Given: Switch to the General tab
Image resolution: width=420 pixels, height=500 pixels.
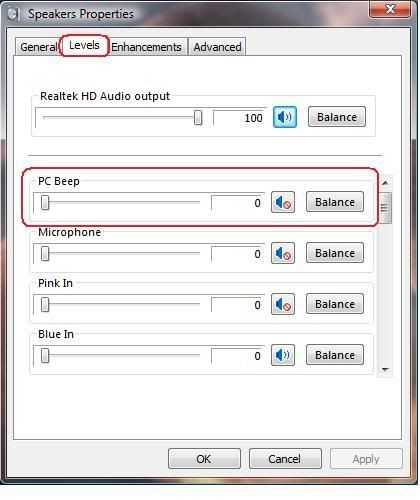Looking at the screenshot, I should pos(38,47).
